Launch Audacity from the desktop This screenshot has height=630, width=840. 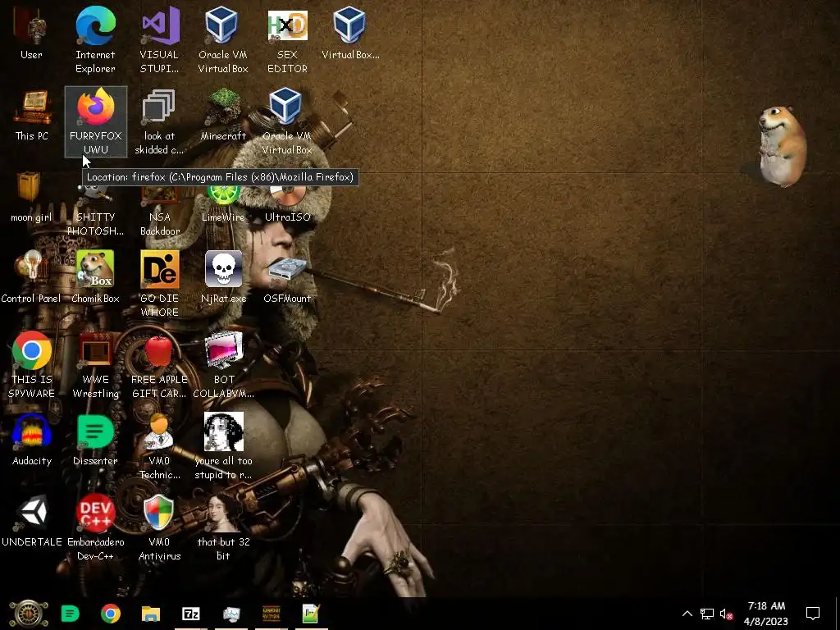tap(32, 440)
